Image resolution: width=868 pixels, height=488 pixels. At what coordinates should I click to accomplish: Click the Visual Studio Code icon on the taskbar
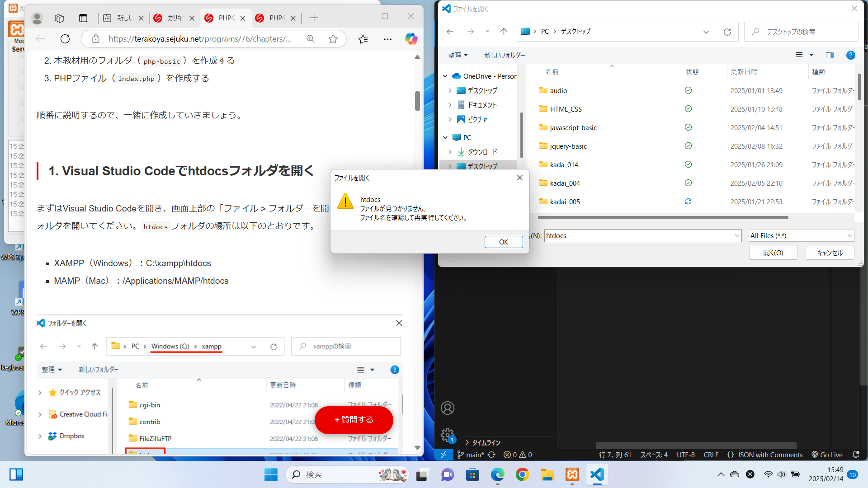pos(597,475)
